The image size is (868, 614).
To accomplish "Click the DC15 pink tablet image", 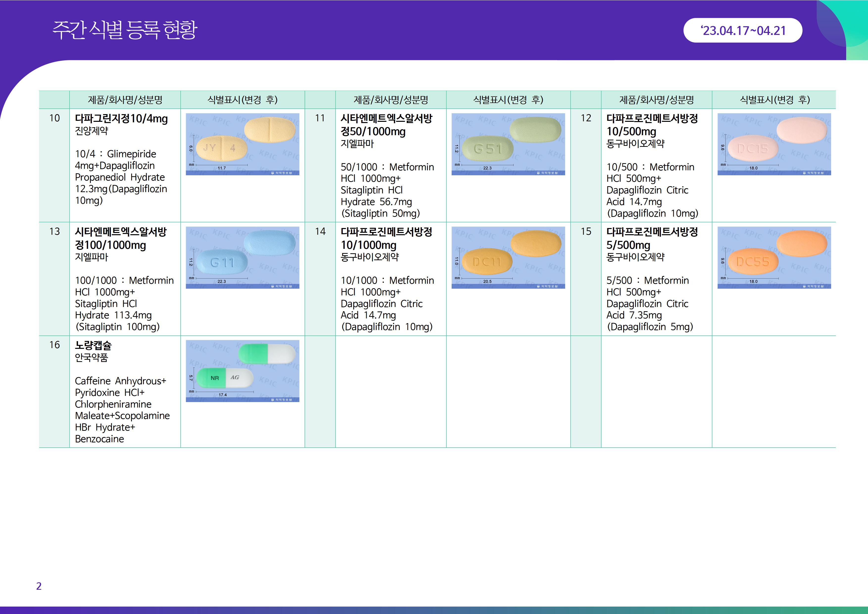I will tap(774, 144).
